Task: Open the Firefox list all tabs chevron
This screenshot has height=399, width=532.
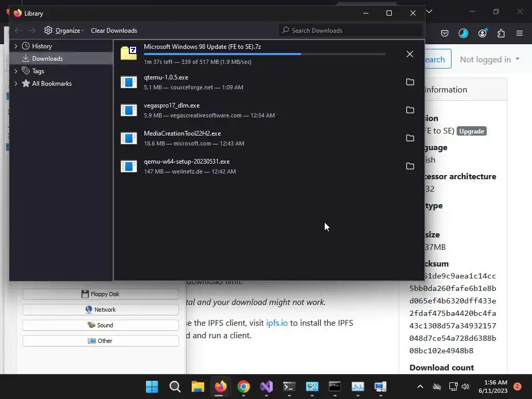Action: click(429, 11)
